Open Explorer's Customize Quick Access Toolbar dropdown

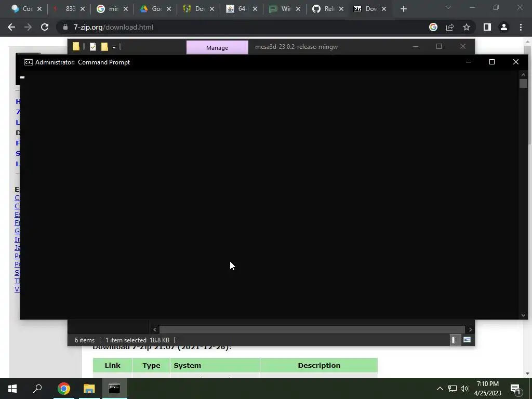point(114,47)
